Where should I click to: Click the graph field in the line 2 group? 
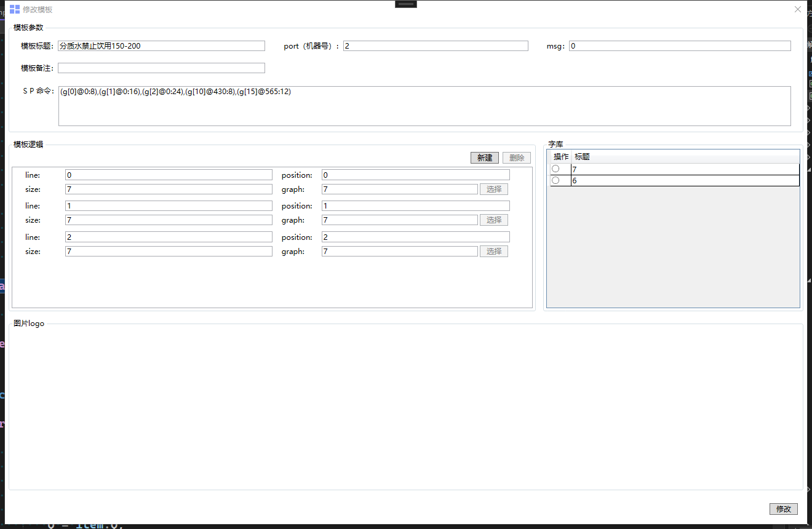coord(400,251)
